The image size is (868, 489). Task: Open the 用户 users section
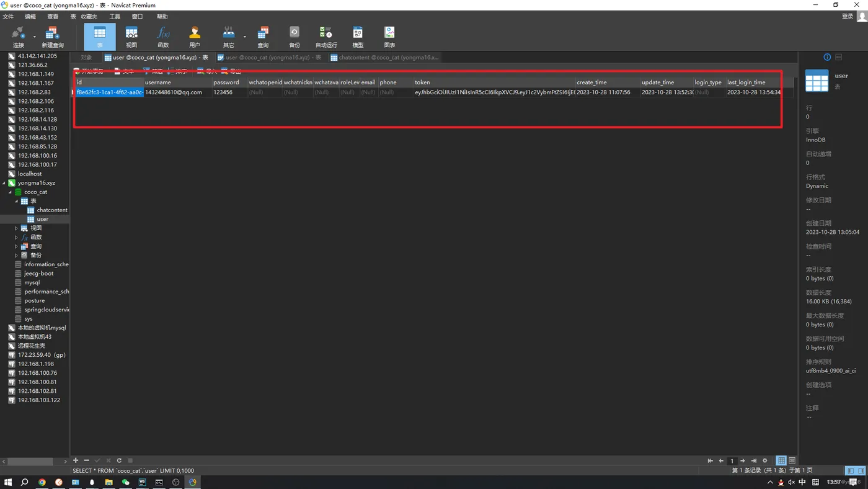[195, 37]
